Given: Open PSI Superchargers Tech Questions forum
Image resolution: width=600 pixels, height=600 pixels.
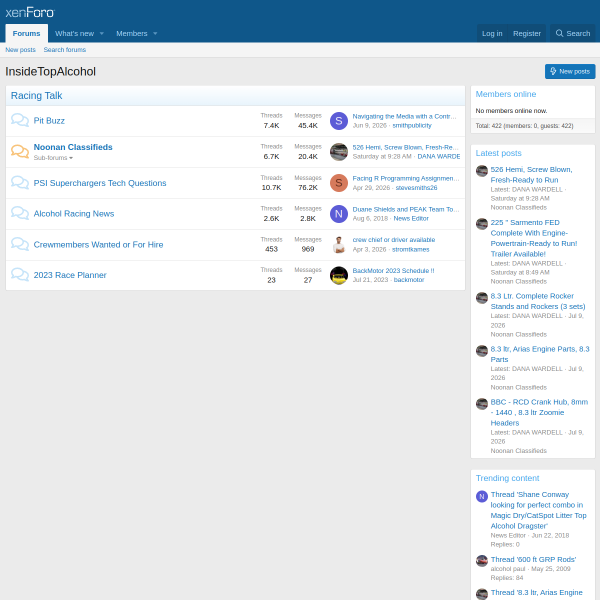Looking at the screenshot, I should (100, 183).
